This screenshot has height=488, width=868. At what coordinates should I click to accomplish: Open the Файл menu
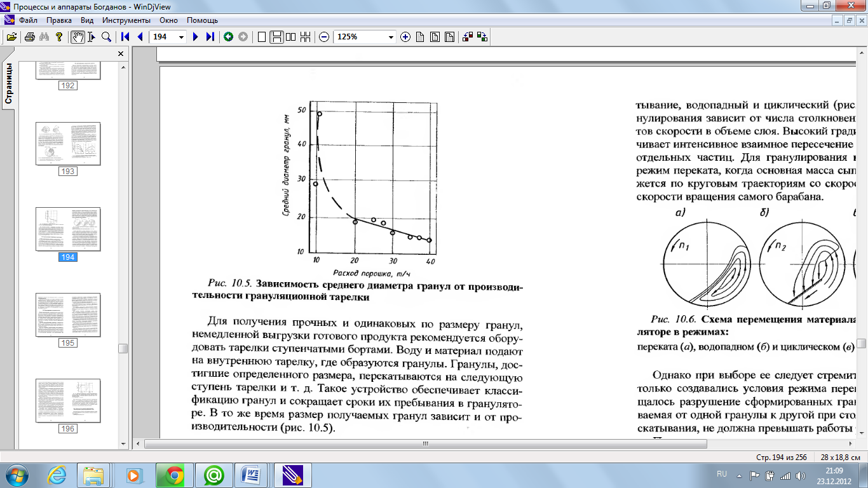click(29, 20)
